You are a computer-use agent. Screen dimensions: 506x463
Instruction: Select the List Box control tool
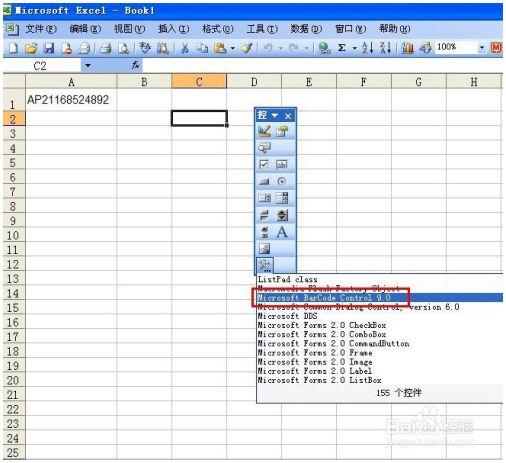264,198
